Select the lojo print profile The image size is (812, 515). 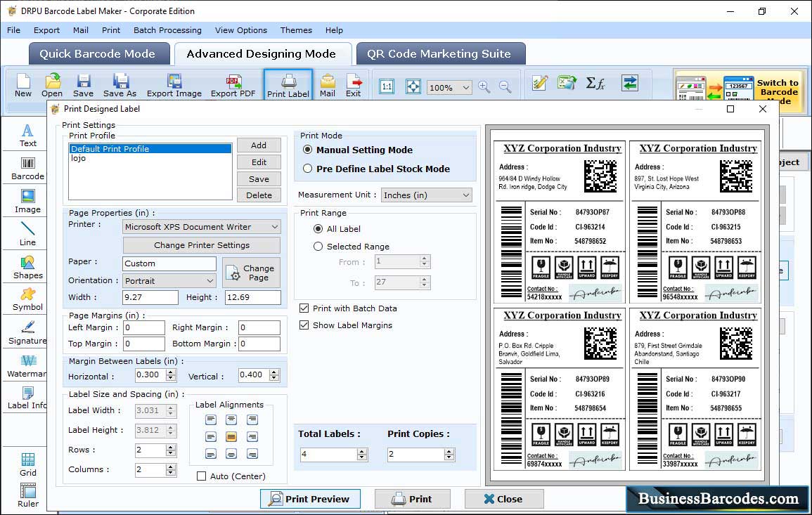point(150,158)
